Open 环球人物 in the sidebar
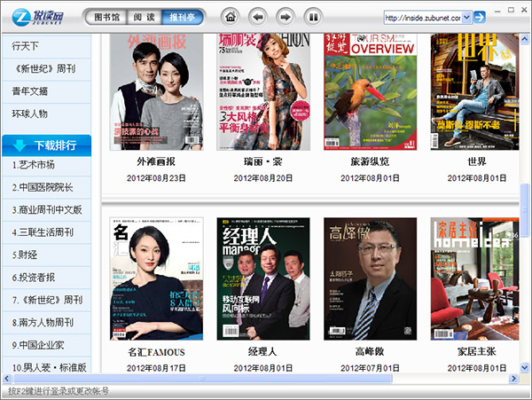532x400 pixels. click(x=46, y=114)
